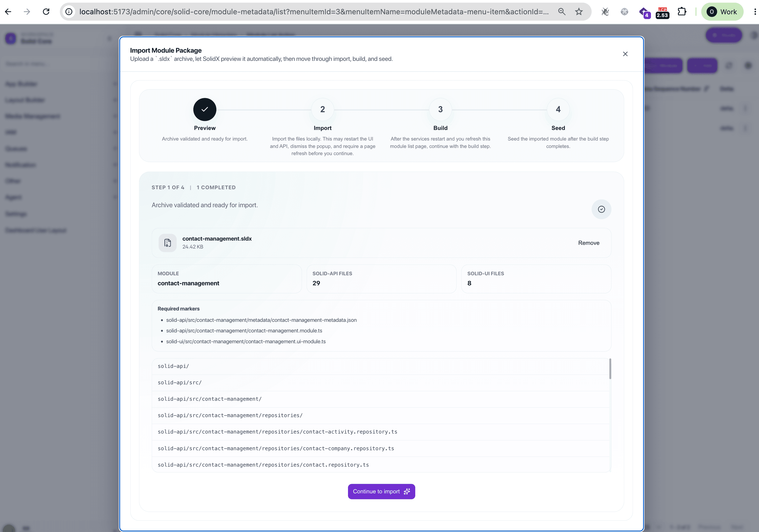Viewport: 759px width, 532px height.
Task: Select step 4 Seed in stepper
Action: click(x=558, y=109)
